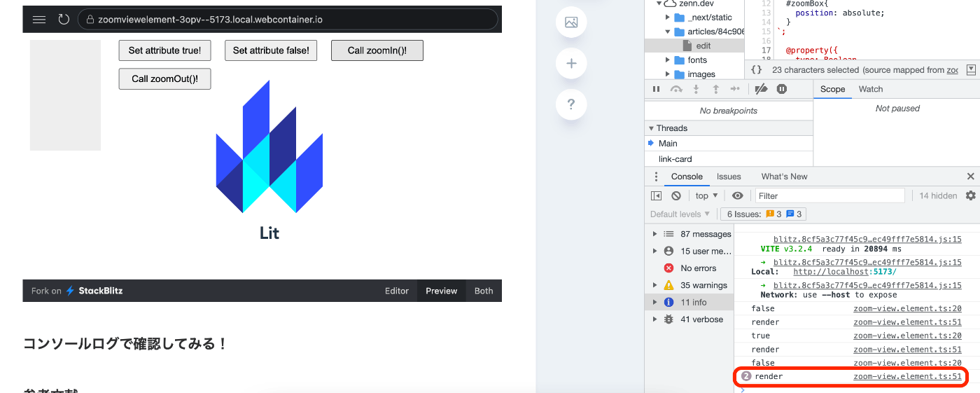Collapse the zenn.dev tree node
This screenshot has width=980, height=393.
[x=659, y=4]
